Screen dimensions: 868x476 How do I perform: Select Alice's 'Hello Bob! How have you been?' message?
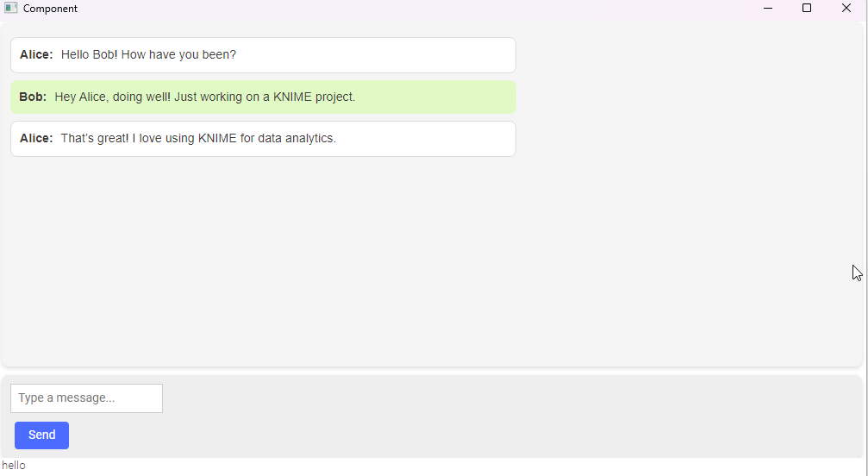(x=263, y=55)
